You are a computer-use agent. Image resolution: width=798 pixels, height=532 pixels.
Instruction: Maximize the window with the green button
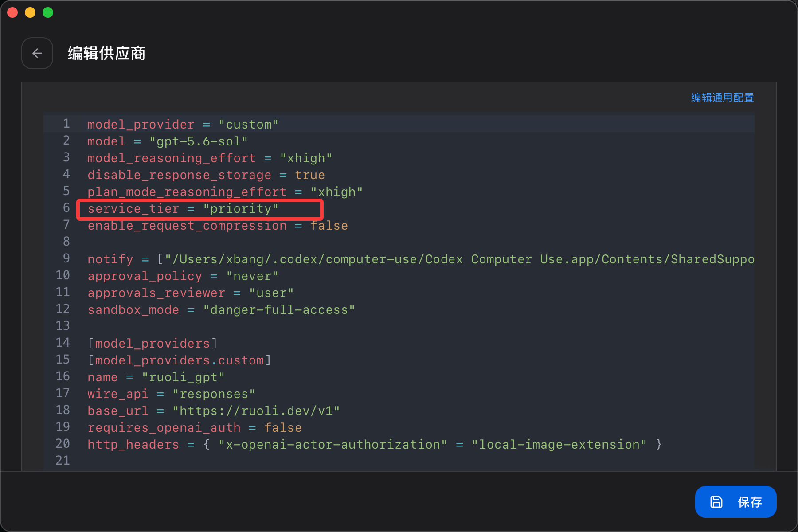click(x=48, y=12)
